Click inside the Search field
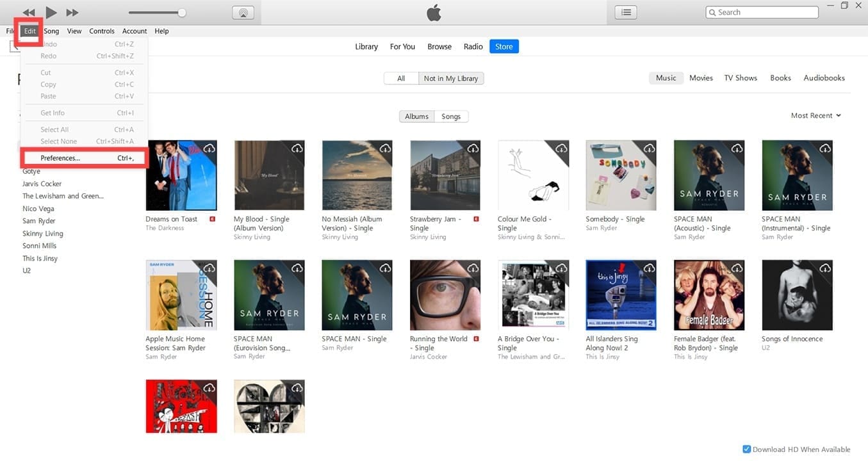 [x=762, y=12]
